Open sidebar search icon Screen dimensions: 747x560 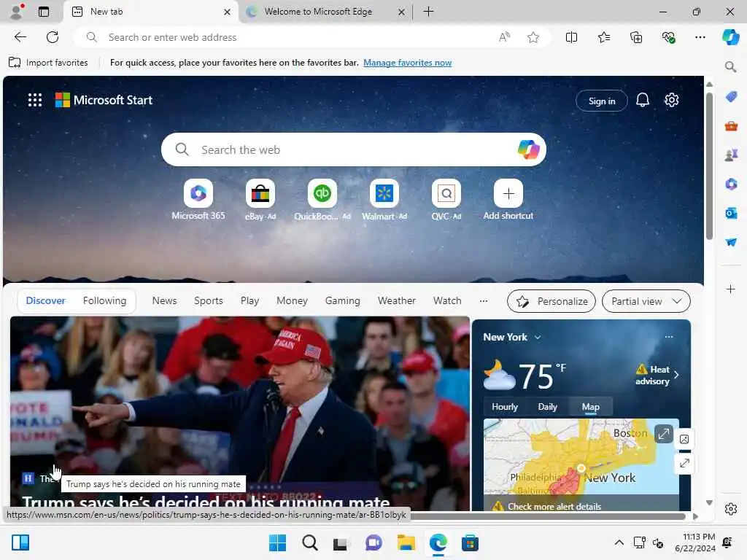tap(731, 67)
